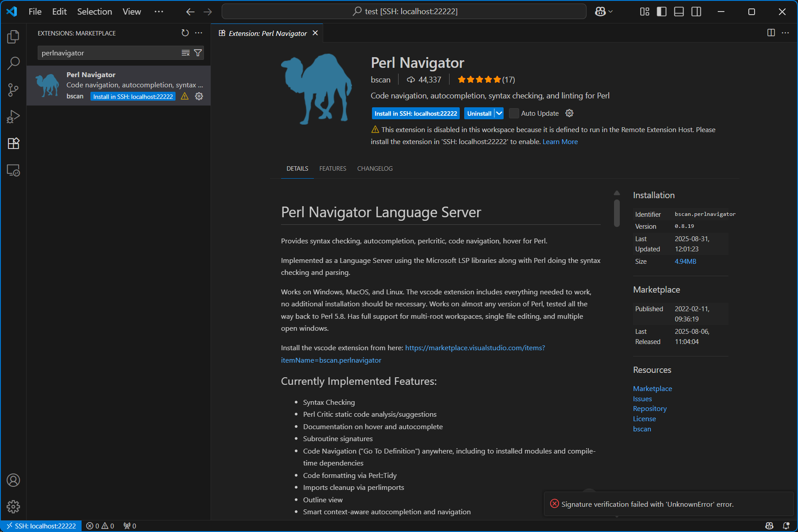Open the Accounts icon in activity bar
The image size is (798, 532).
(13, 480)
